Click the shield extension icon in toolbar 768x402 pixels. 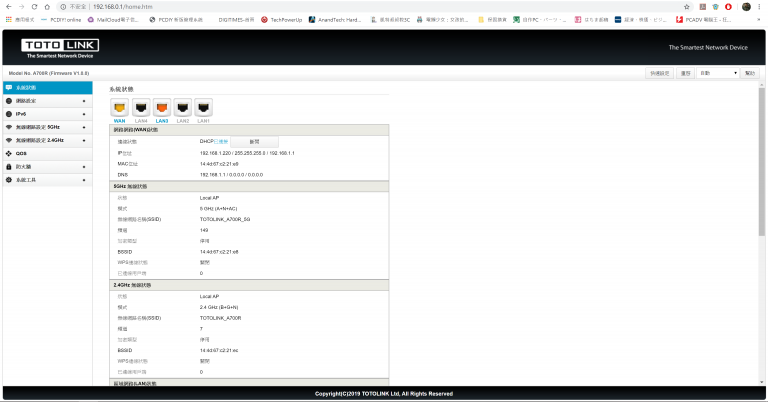point(716,7)
